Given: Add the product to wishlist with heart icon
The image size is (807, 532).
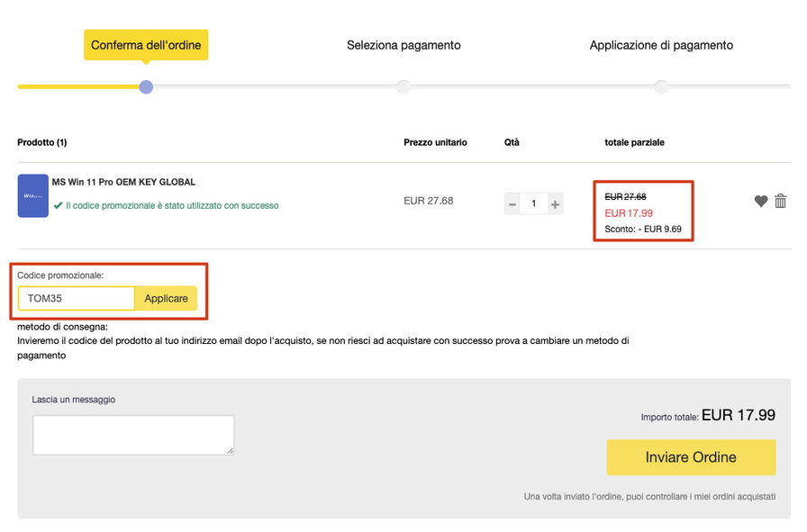Looking at the screenshot, I should click(760, 202).
